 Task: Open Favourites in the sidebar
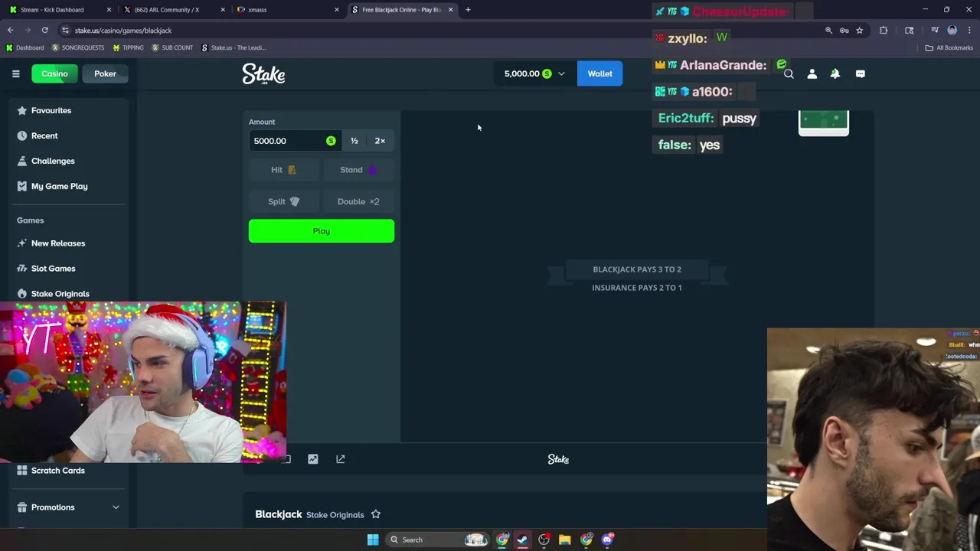click(x=51, y=110)
